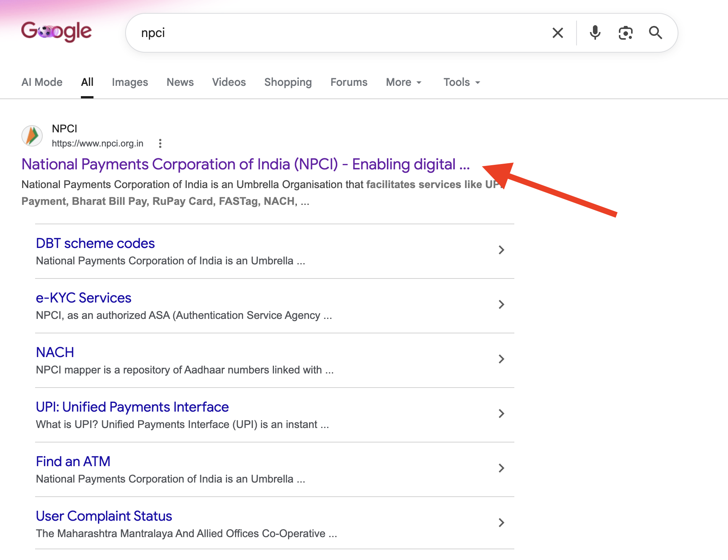The height and width of the screenshot is (560, 728).
Task: Clear the search box with the X icon
Action: tap(558, 33)
